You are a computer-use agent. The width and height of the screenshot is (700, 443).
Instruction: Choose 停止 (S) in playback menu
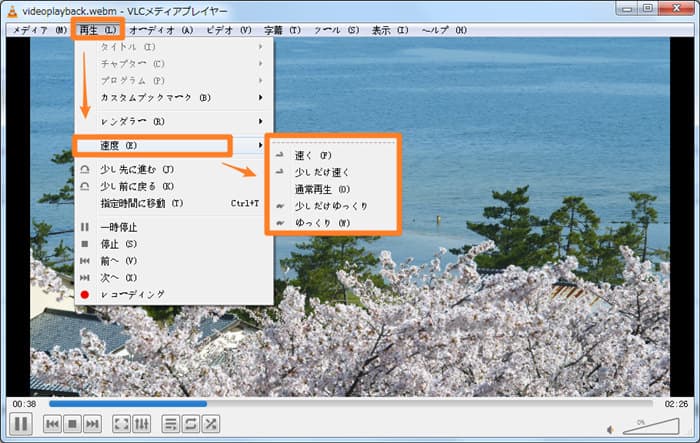click(174, 244)
